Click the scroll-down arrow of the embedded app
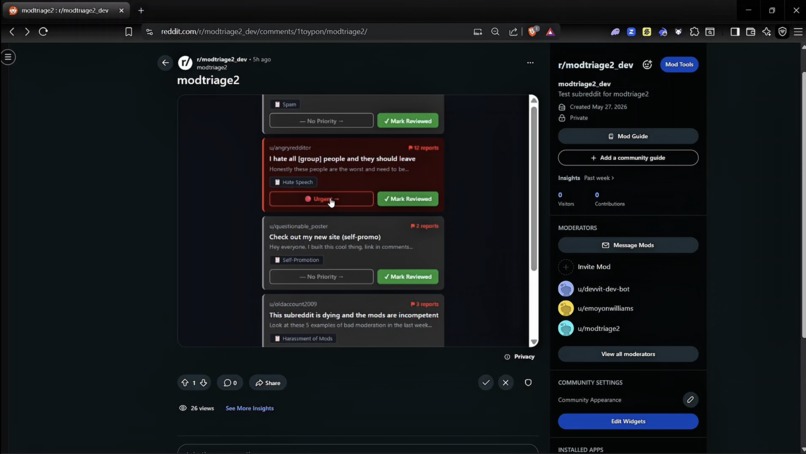Viewport: 806px width, 454px height. [534, 342]
